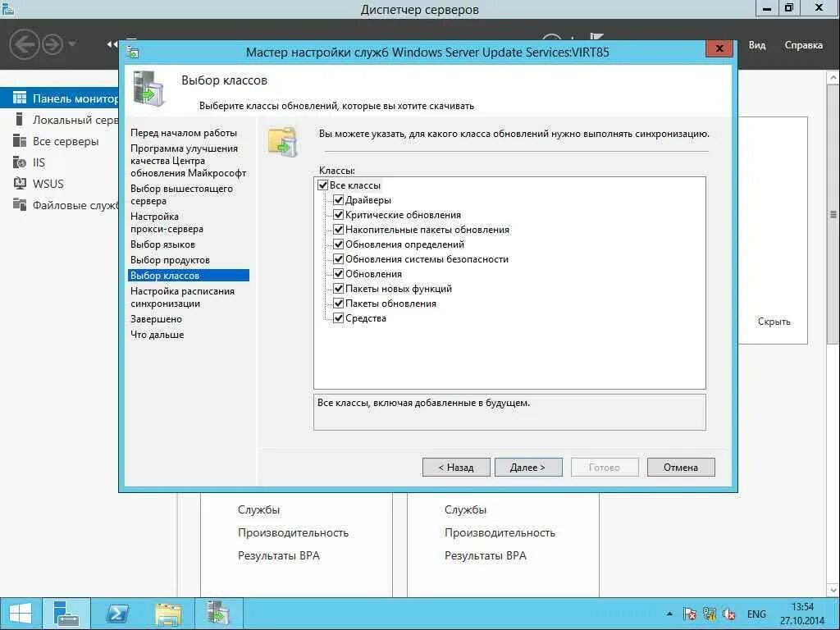Go to the 'Завершено' step
This screenshot has height=630, width=840.
(x=157, y=319)
